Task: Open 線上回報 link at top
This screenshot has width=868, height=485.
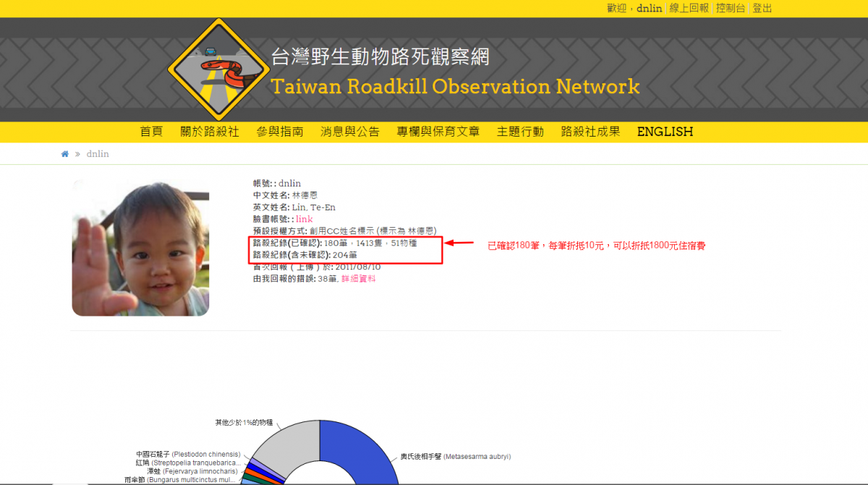Action: pos(689,8)
